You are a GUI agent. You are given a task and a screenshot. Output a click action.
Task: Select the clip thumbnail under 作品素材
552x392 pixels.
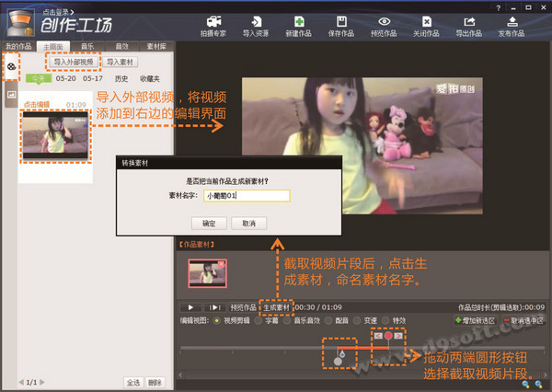(207, 273)
